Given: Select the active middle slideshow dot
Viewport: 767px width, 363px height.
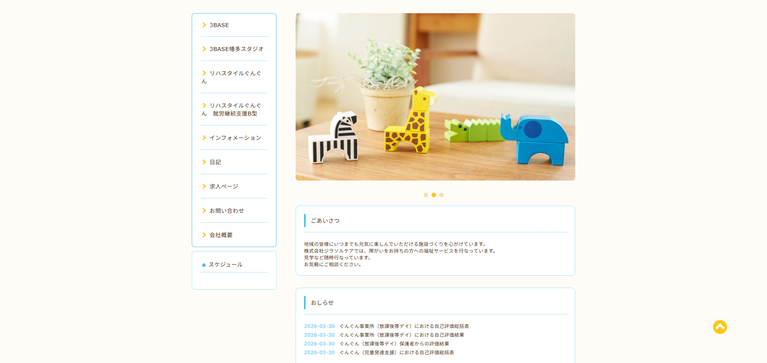Looking at the screenshot, I should (433, 195).
